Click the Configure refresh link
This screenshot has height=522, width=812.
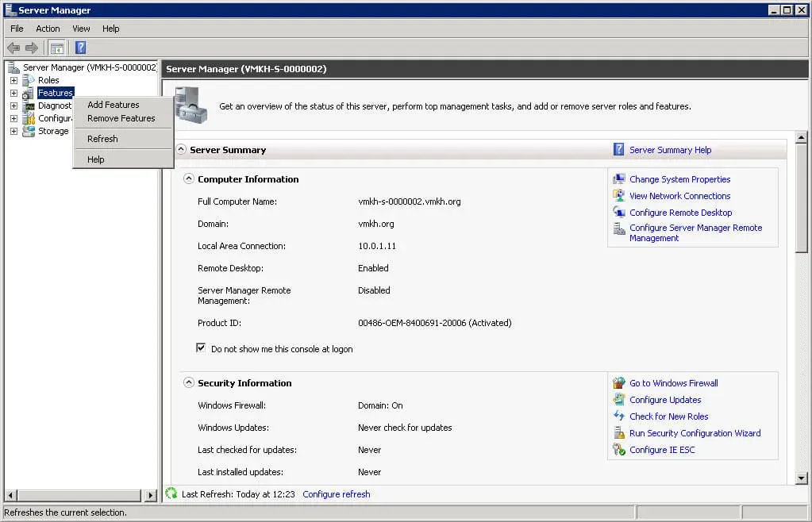point(336,494)
